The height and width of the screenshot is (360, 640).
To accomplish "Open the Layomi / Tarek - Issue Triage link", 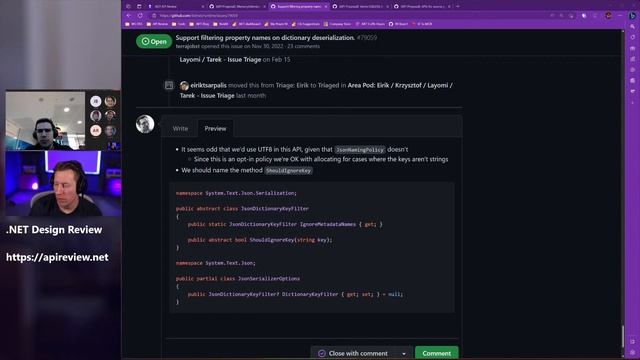I will click(220, 60).
